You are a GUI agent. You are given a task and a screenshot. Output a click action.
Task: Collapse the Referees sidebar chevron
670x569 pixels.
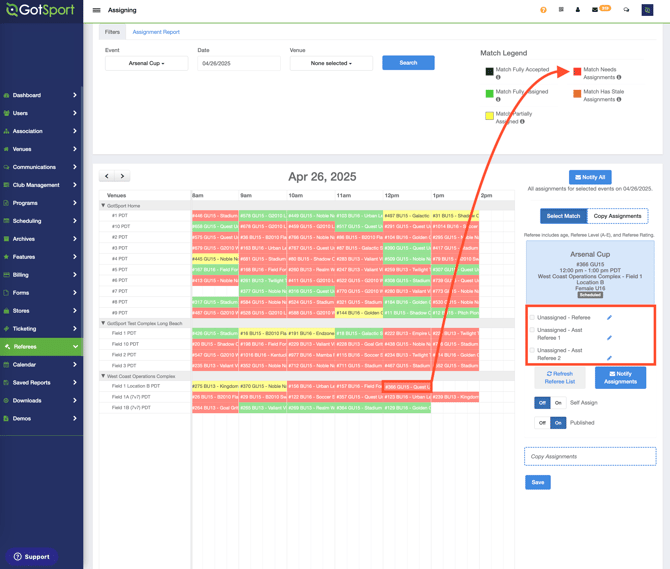(75, 347)
